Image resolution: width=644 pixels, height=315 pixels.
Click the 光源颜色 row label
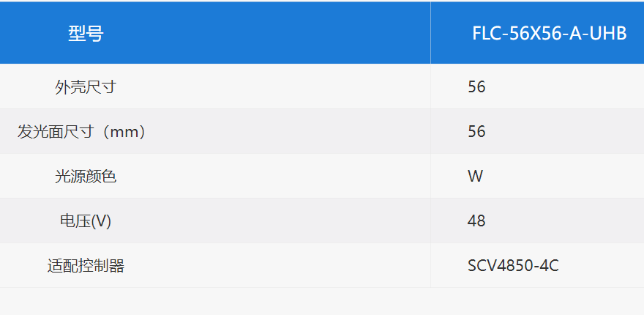pos(86,177)
